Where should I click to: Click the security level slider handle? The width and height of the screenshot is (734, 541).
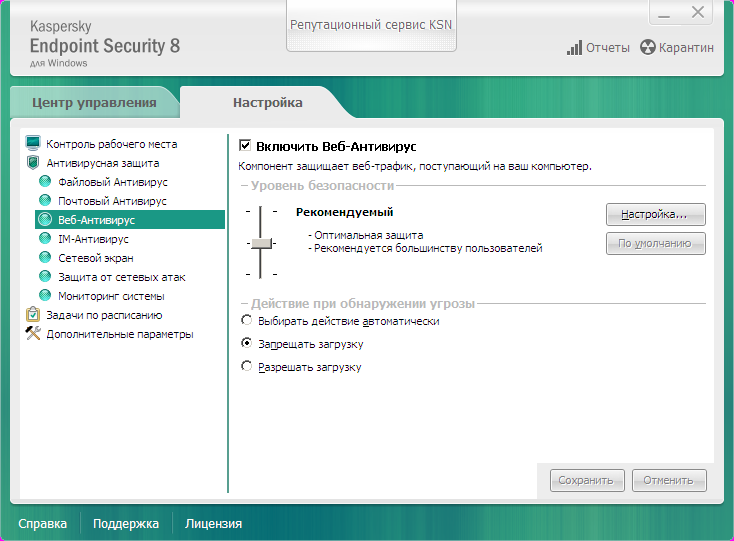(x=261, y=243)
